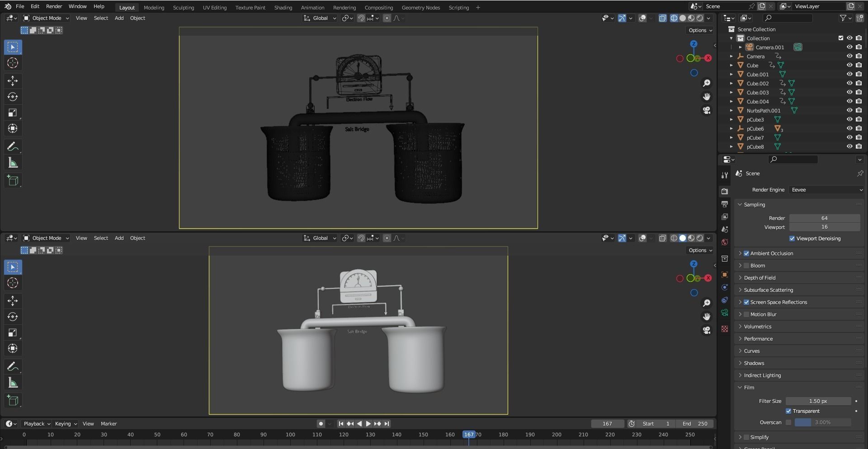Jump to timeline start button
Image resolution: width=868 pixels, height=449 pixels.
[341, 424]
